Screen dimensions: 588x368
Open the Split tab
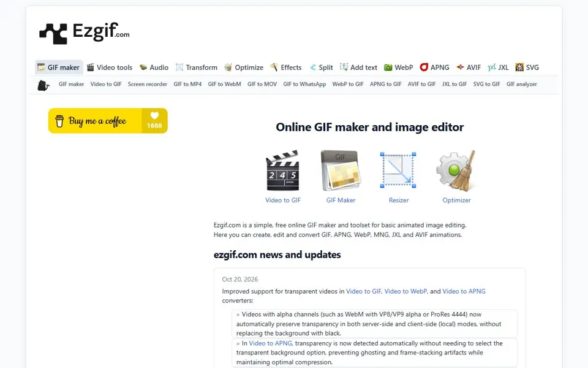pyautogui.click(x=321, y=67)
